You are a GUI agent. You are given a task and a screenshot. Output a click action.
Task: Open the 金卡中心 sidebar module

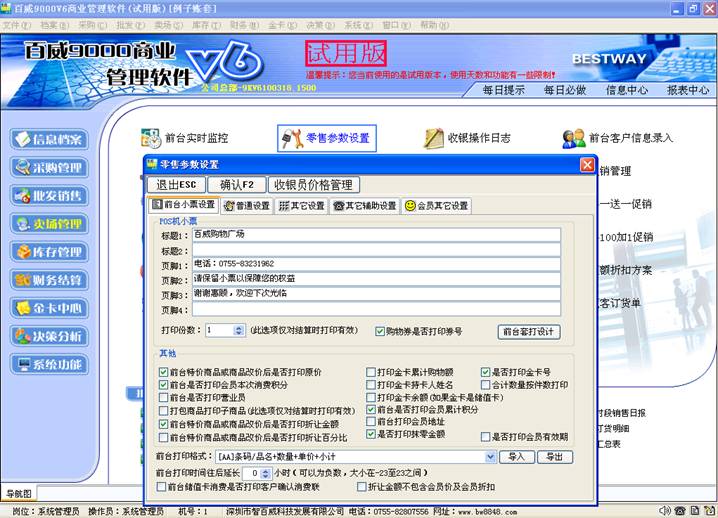coord(49,308)
